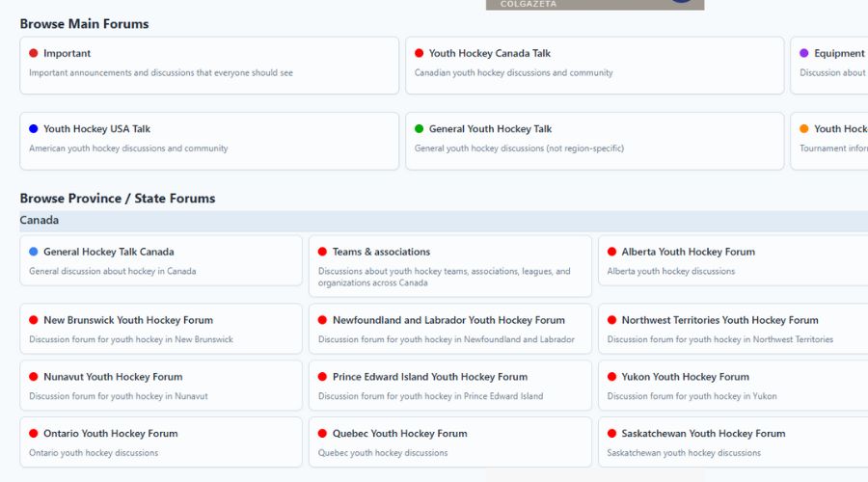This screenshot has width=868, height=482.
Task: Click orange dot beside the Tournament information card
Action: click(x=804, y=129)
